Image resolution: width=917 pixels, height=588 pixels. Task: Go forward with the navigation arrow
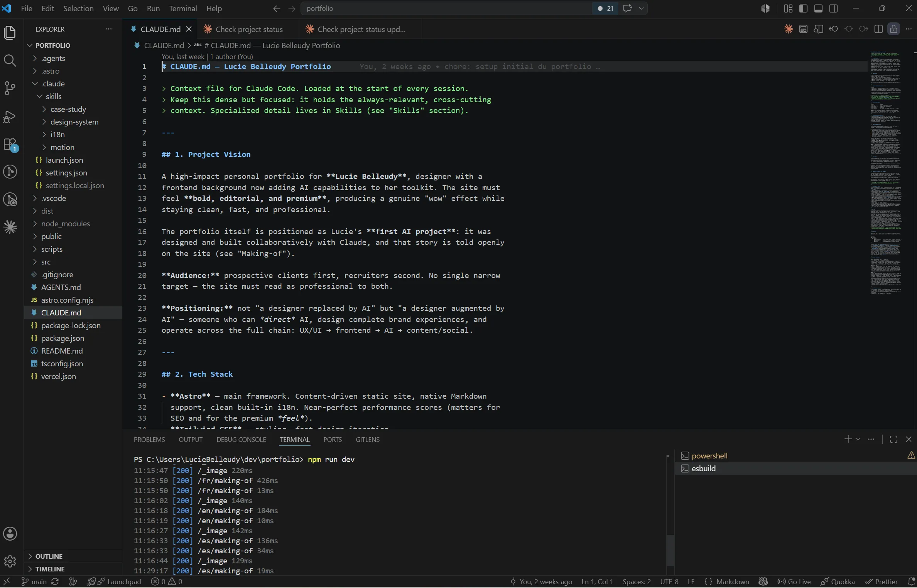click(292, 8)
